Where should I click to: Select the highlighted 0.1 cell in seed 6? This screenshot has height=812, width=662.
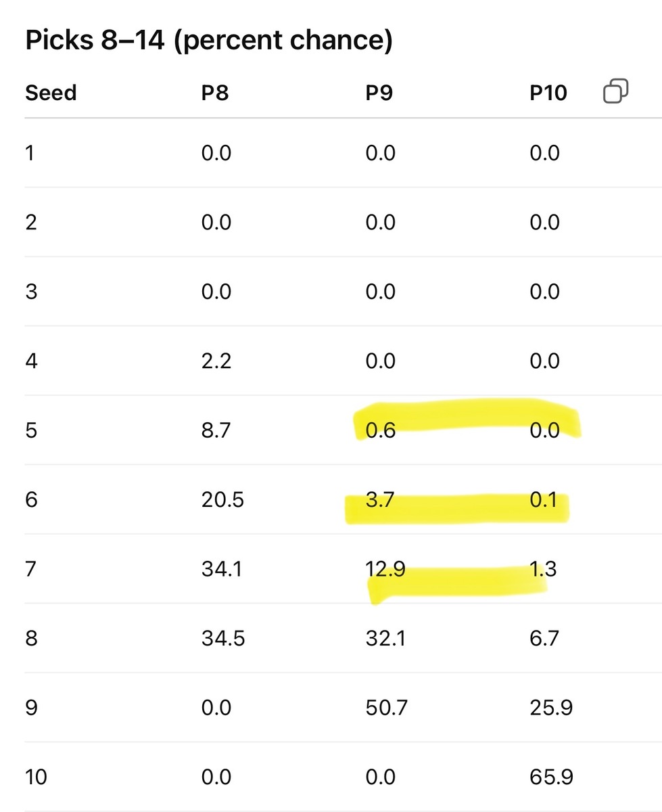pyautogui.click(x=544, y=500)
